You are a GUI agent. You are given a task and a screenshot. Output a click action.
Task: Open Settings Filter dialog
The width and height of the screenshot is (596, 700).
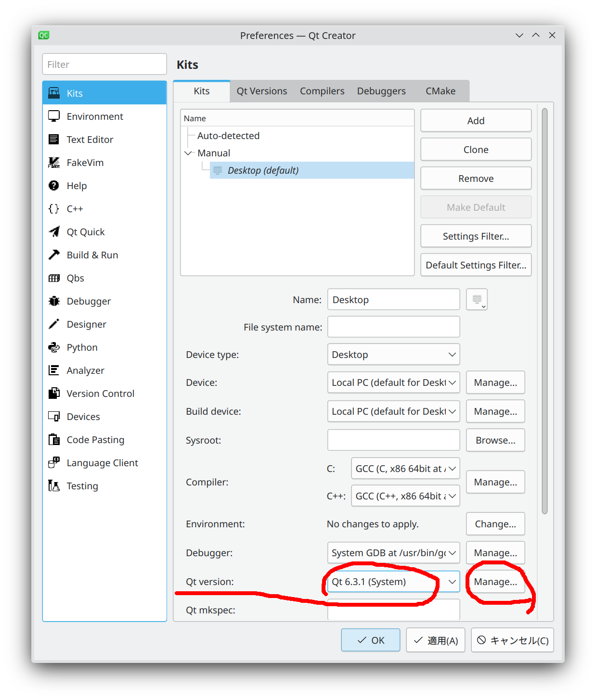[476, 236]
